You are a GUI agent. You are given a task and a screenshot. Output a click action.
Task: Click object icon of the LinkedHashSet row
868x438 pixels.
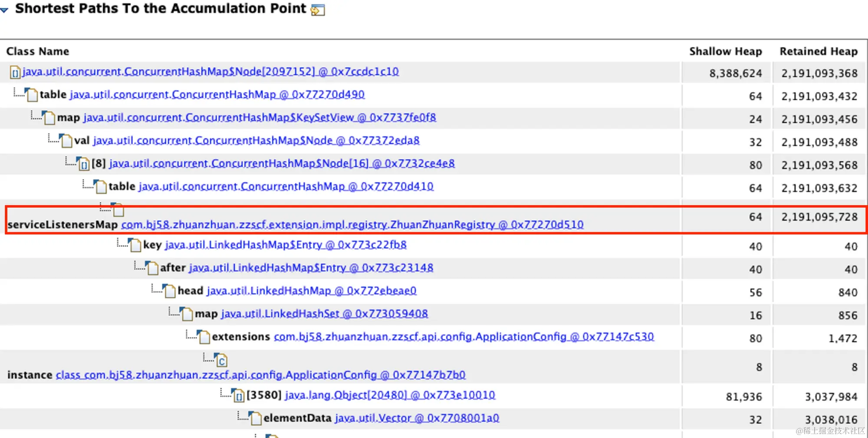click(x=186, y=314)
